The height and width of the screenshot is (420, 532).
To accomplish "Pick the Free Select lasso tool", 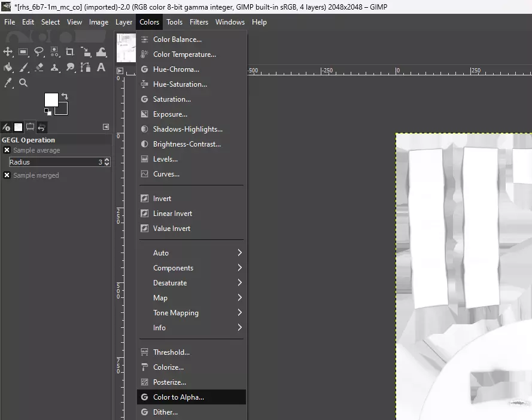I will [39, 52].
